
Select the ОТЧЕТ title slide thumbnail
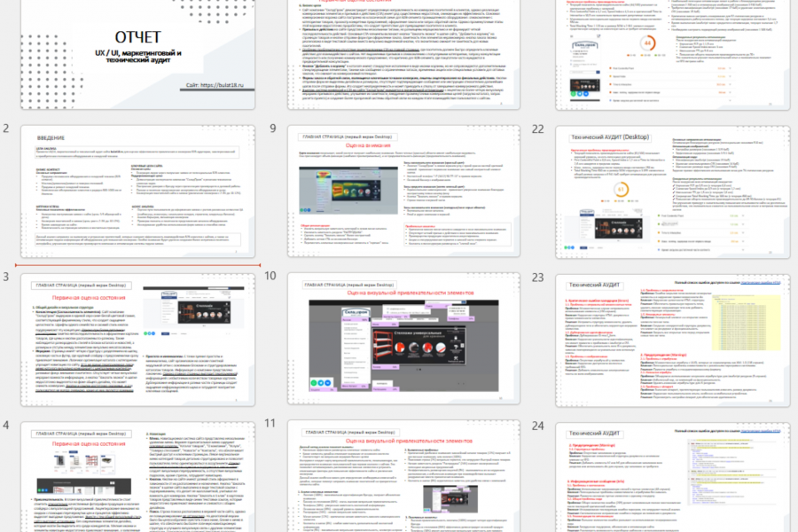137,54
